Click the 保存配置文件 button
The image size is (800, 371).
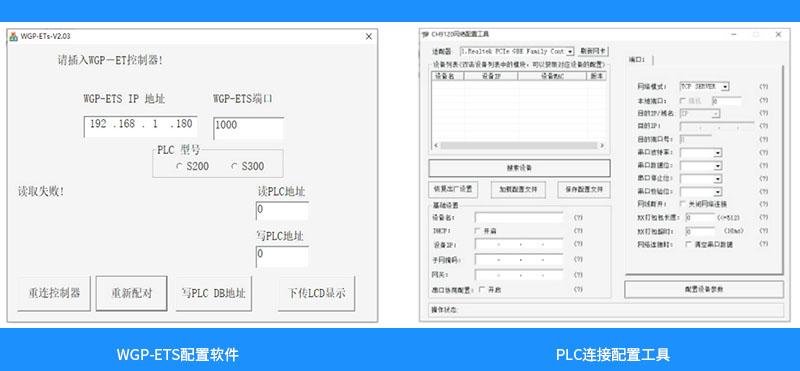(x=584, y=189)
